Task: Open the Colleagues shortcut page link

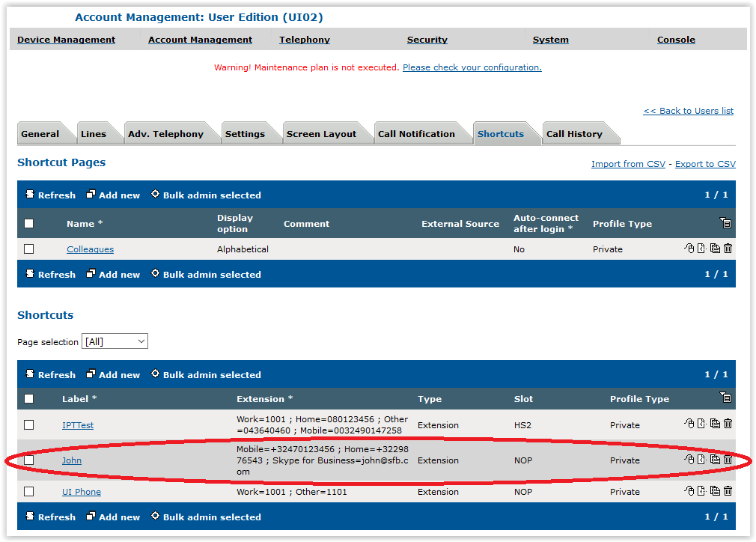Action: pyautogui.click(x=90, y=249)
